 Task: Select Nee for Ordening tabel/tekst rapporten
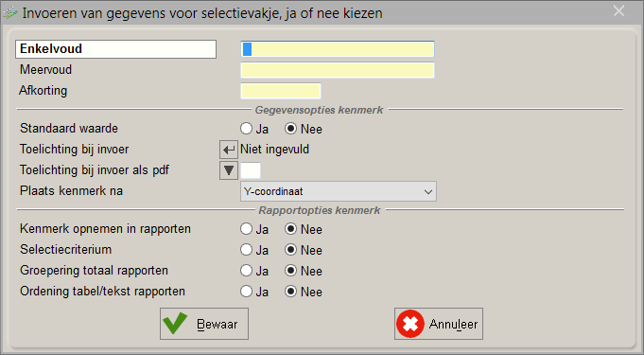pos(290,292)
